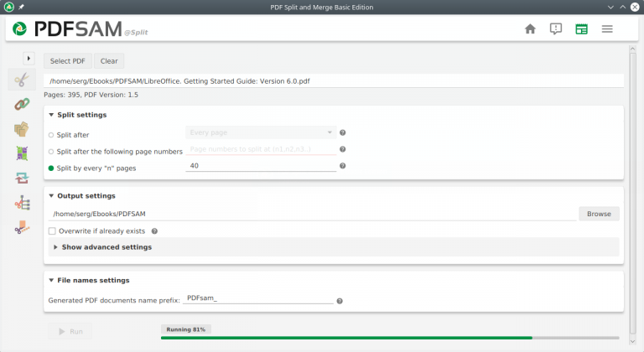Go to the Home dashboard icon
This screenshot has width=644, height=352.
(x=530, y=28)
